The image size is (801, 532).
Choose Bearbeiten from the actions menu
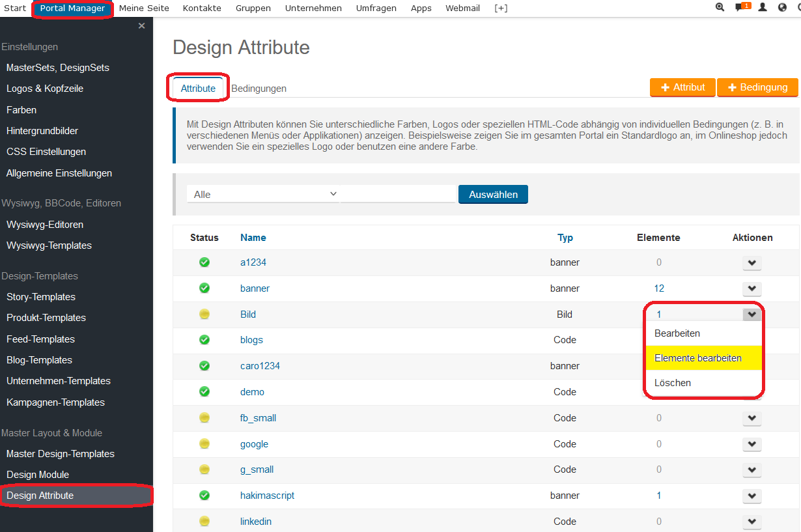[703, 333]
